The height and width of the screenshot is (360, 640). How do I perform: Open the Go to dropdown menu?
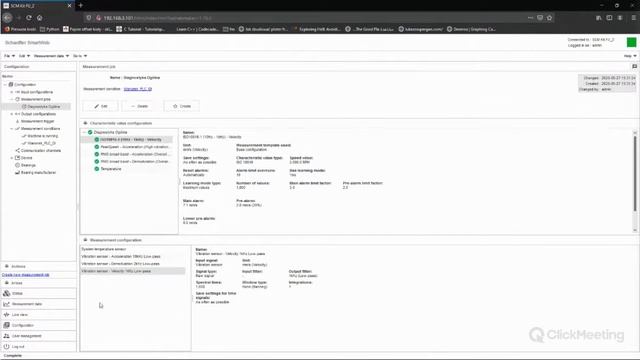coord(80,56)
